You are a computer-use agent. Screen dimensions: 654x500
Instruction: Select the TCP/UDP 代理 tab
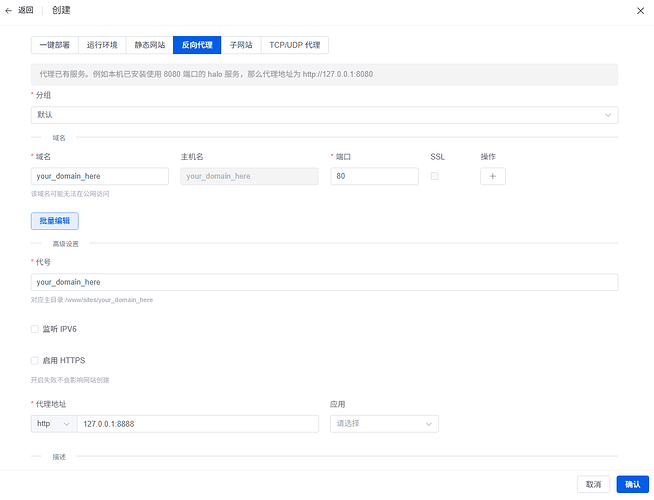click(295, 45)
